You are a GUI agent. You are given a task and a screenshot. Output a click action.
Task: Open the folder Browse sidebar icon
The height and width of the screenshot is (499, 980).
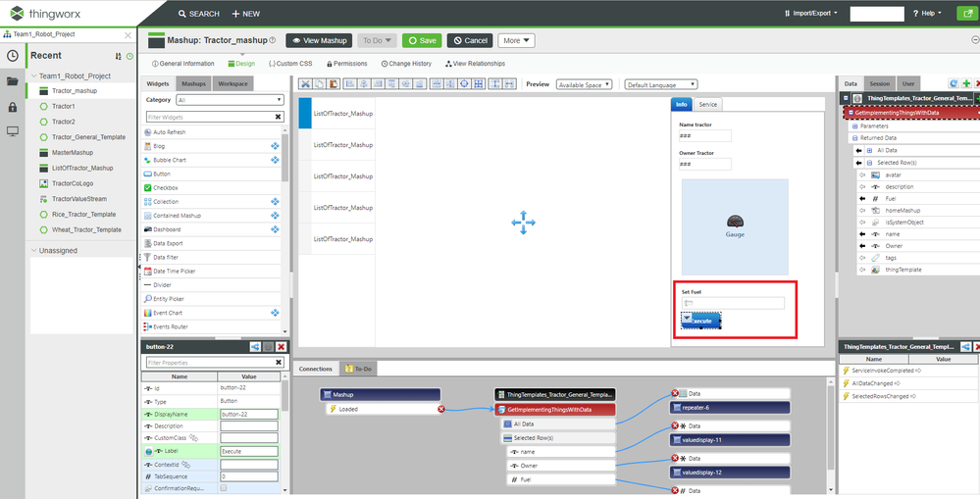12,81
